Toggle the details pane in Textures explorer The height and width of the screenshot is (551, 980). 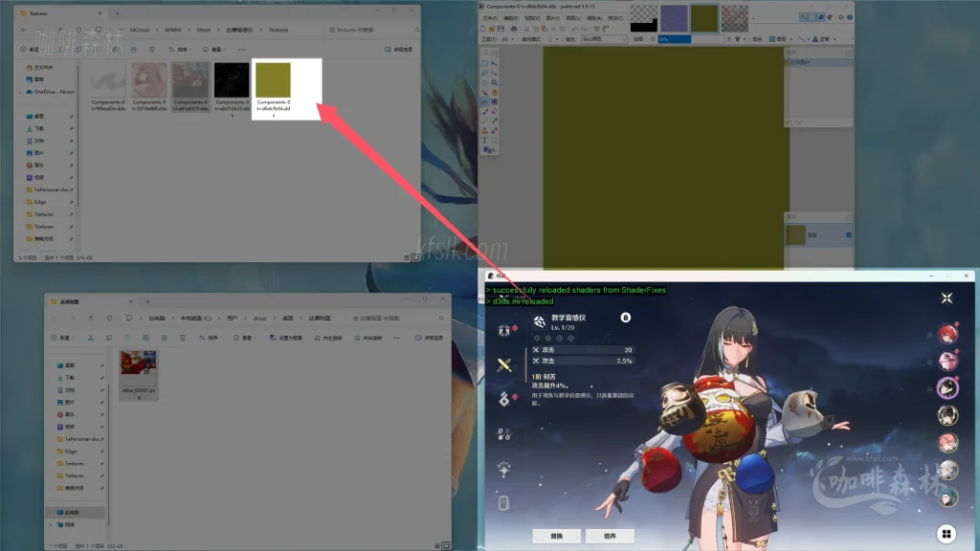click(x=399, y=49)
